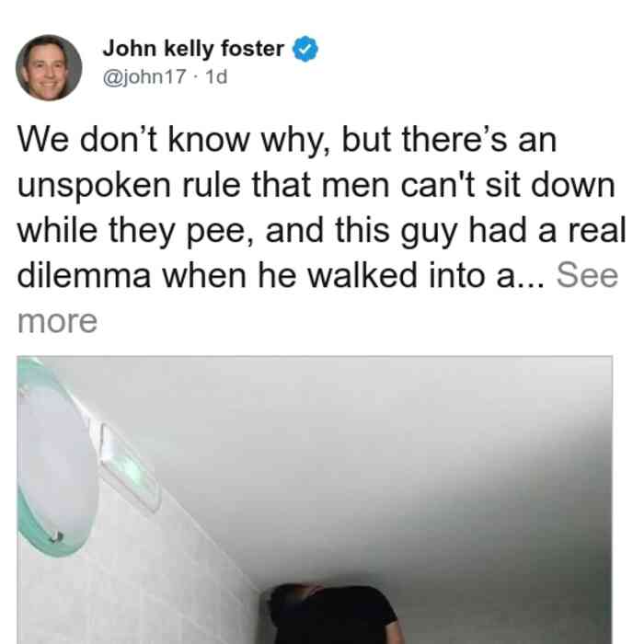Click the blue verified badge
Screen dimensions: 644x644
[305, 49]
